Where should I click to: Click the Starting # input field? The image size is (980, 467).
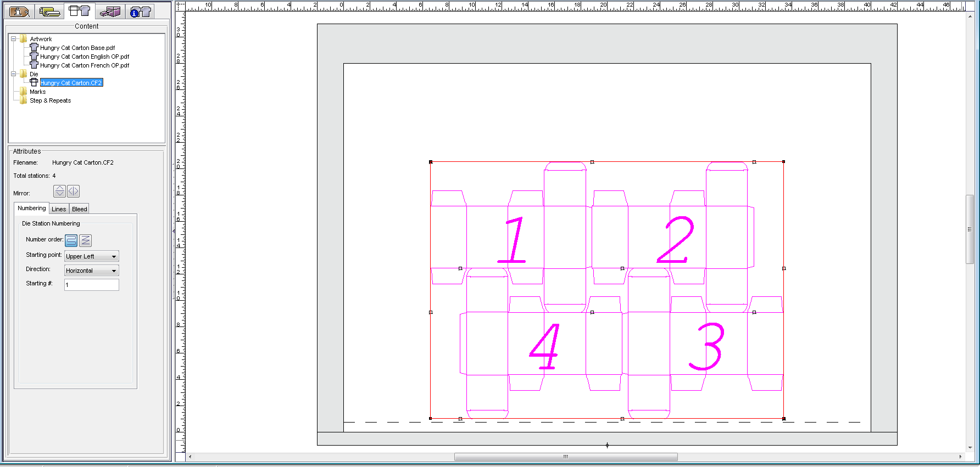click(92, 285)
